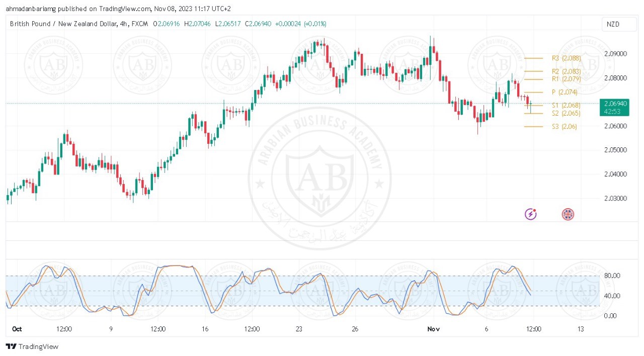The width and height of the screenshot is (644, 356).
Task: Click the Oct label on time axis
Action: point(17,329)
